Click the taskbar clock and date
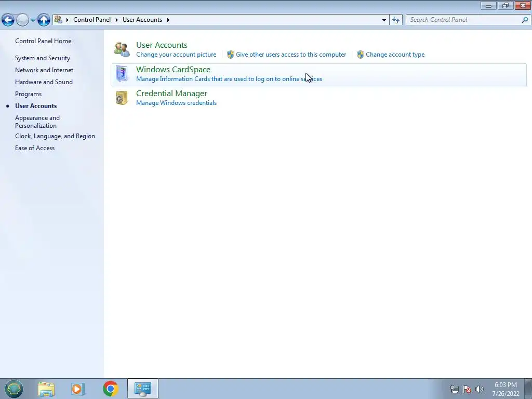The image size is (532, 399). [506, 389]
